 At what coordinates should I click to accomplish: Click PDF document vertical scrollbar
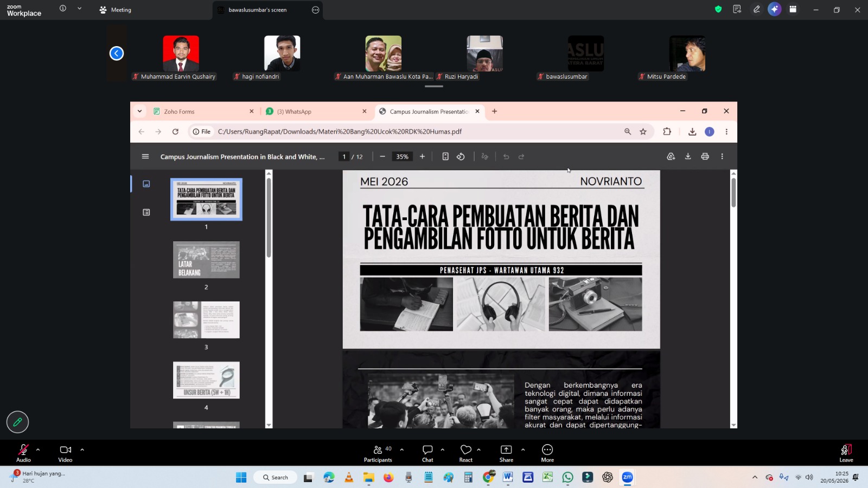tap(733, 192)
